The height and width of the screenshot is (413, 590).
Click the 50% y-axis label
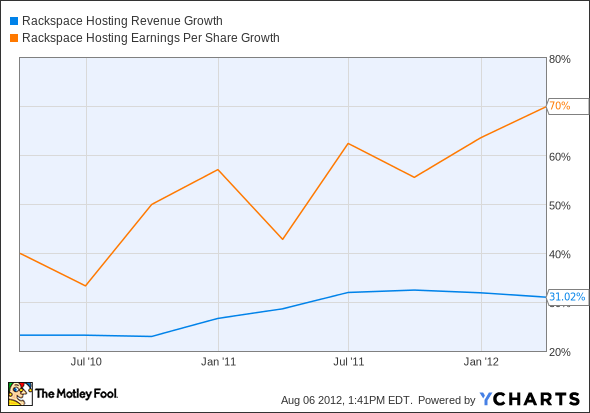click(x=560, y=206)
